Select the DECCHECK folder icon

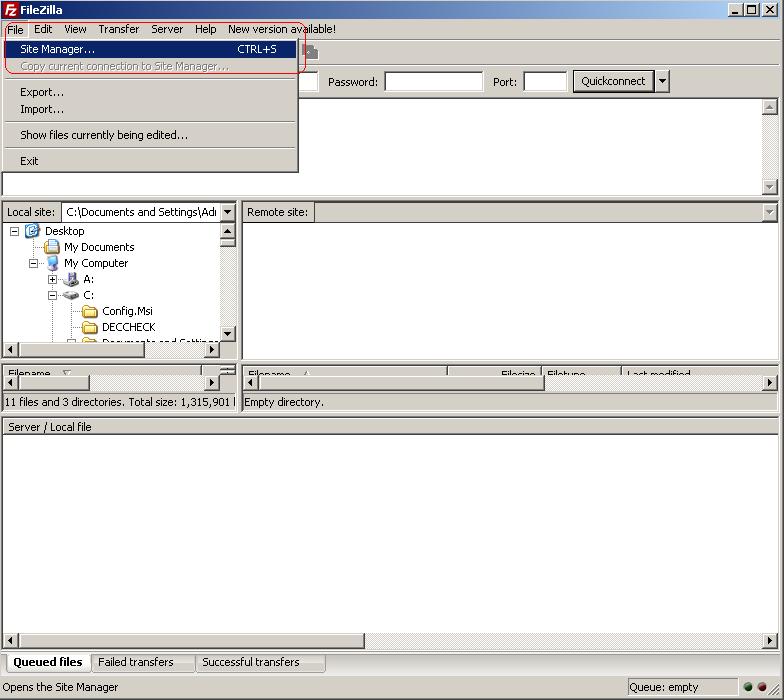pyautogui.click(x=90, y=328)
